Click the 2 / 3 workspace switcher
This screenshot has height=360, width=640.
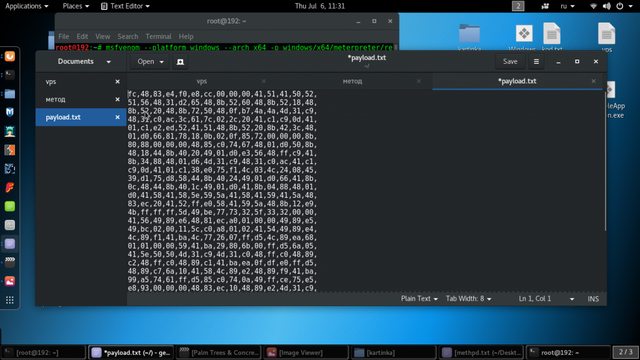[625, 352]
